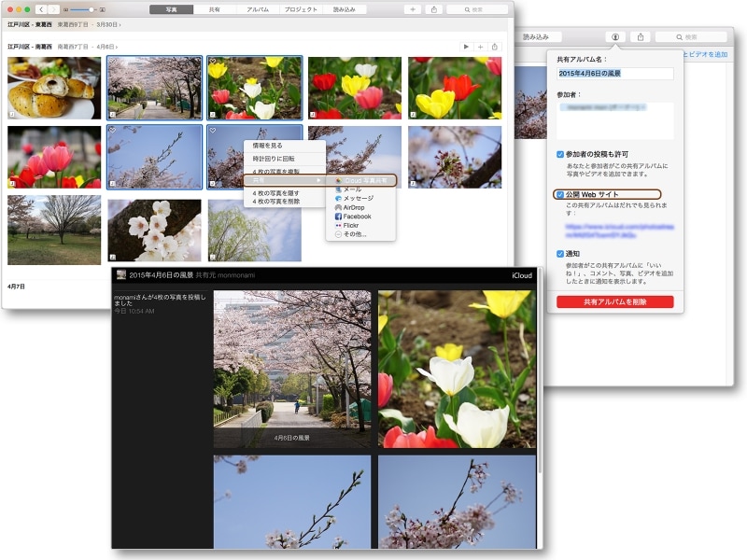747x560 pixels.
Task: Expand the 江戸川区 - 南葛西 moment header
Action: [x=63, y=46]
